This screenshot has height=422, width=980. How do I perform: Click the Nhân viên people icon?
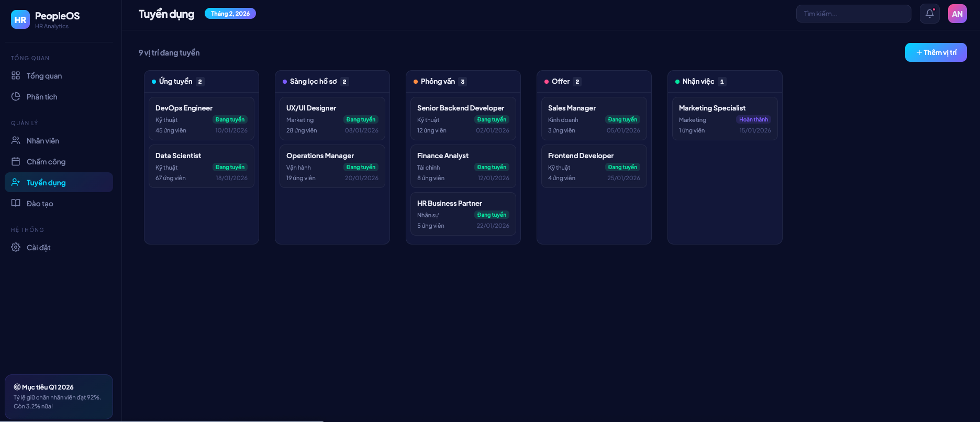tap(16, 141)
